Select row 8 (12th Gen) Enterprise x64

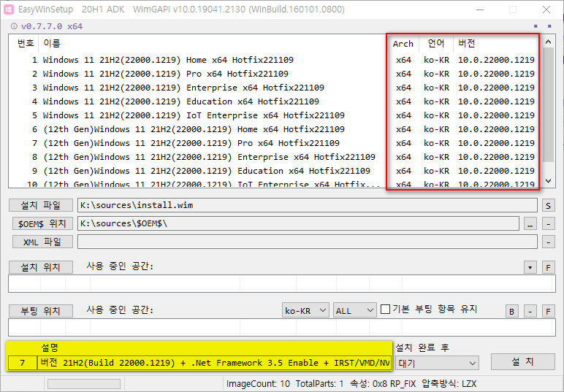pyautogui.click(x=275, y=157)
